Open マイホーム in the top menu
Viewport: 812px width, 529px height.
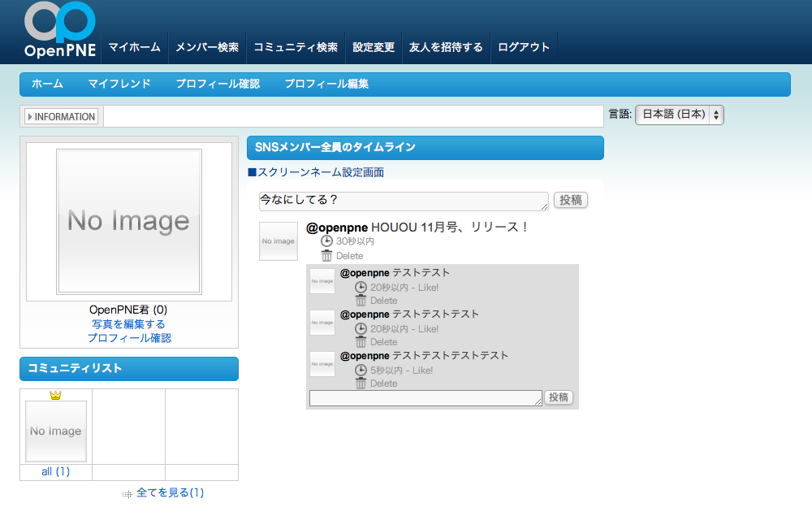point(134,47)
